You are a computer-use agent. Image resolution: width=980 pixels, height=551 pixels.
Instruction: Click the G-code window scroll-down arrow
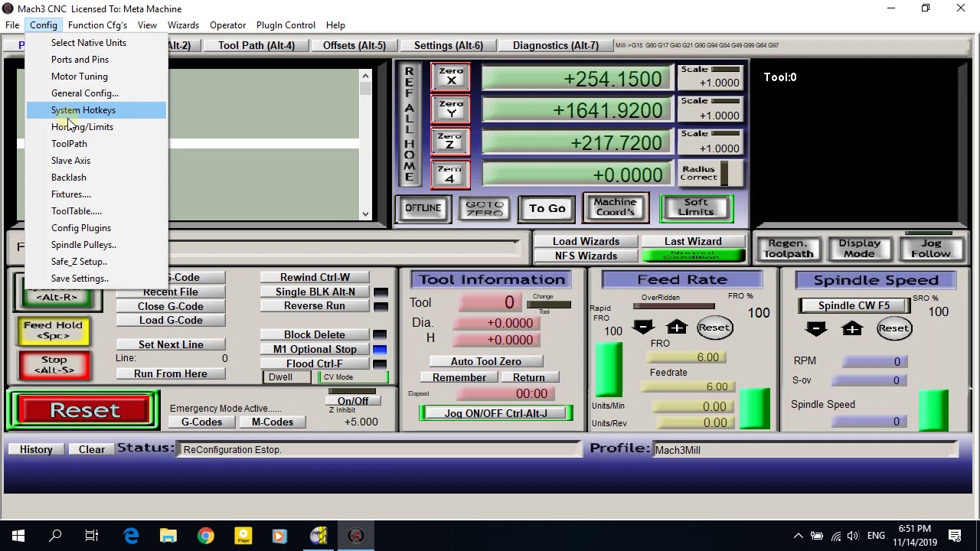(365, 214)
